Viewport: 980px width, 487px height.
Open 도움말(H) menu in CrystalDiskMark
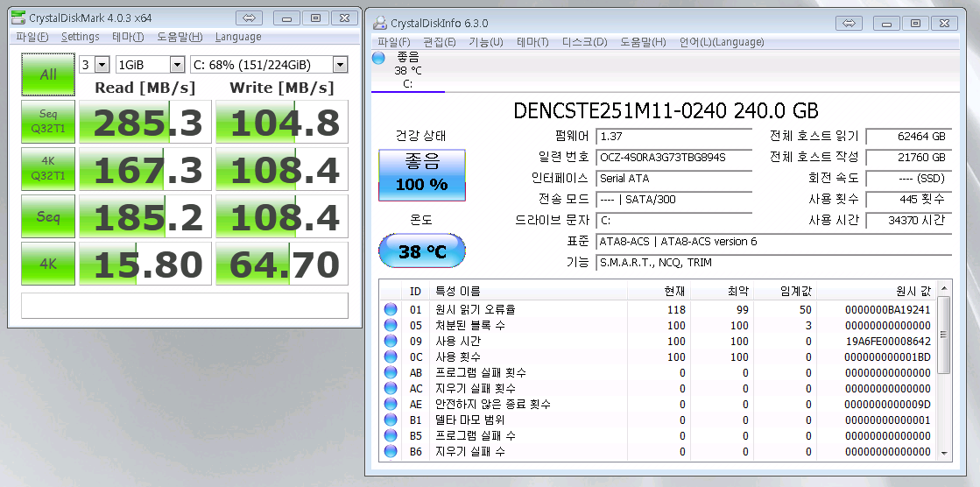(180, 37)
